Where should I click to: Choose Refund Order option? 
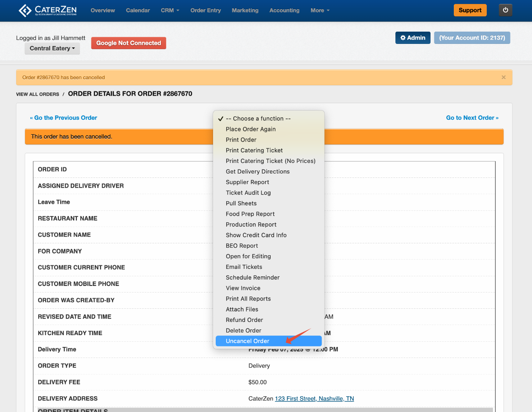click(268, 320)
